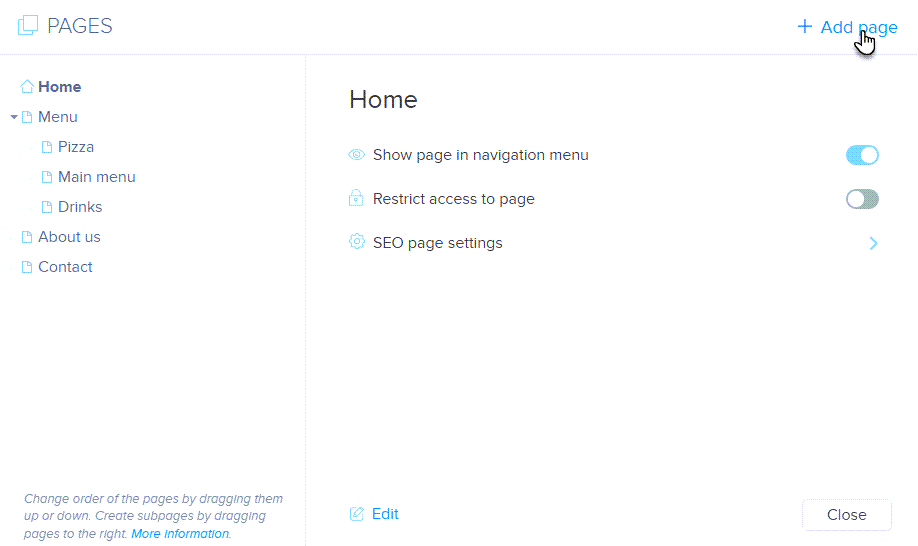Viewport: 918px width, 546px height.
Task: Collapse the Menu subpages tree arrow
Action: (14, 117)
